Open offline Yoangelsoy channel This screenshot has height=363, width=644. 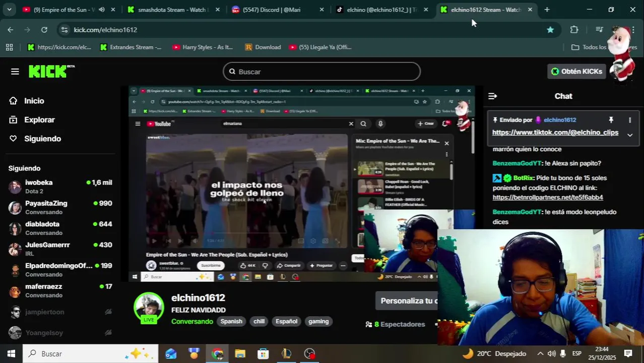pos(60,333)
